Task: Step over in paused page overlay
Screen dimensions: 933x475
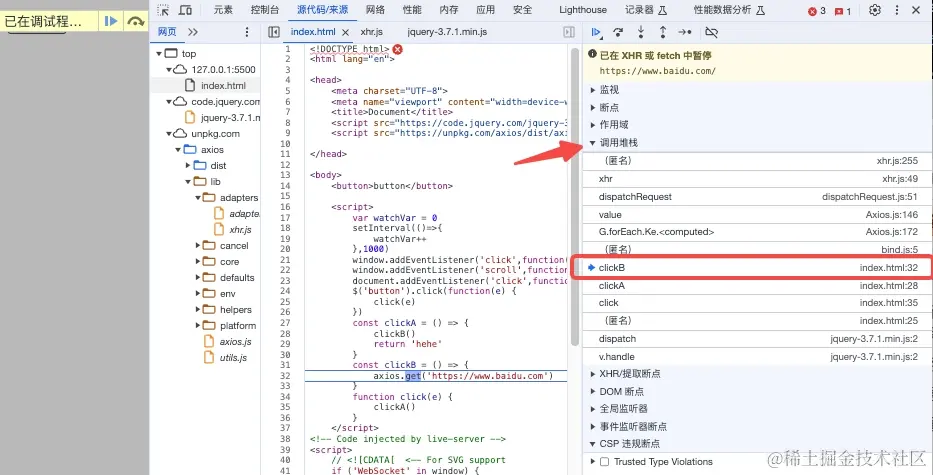Action: (x=136, y=21)
